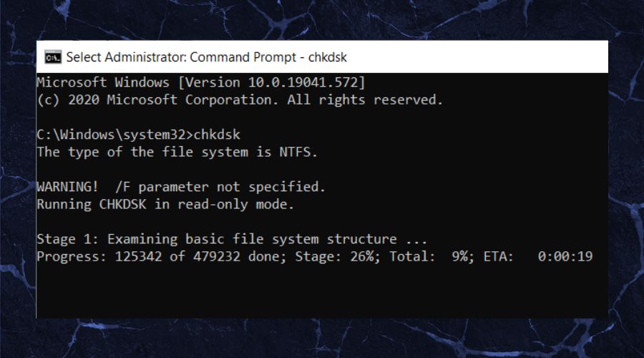The height and width of the screenshot is (358, 644).
Task: Click the 125342 progress count
Action: (138, 256)
